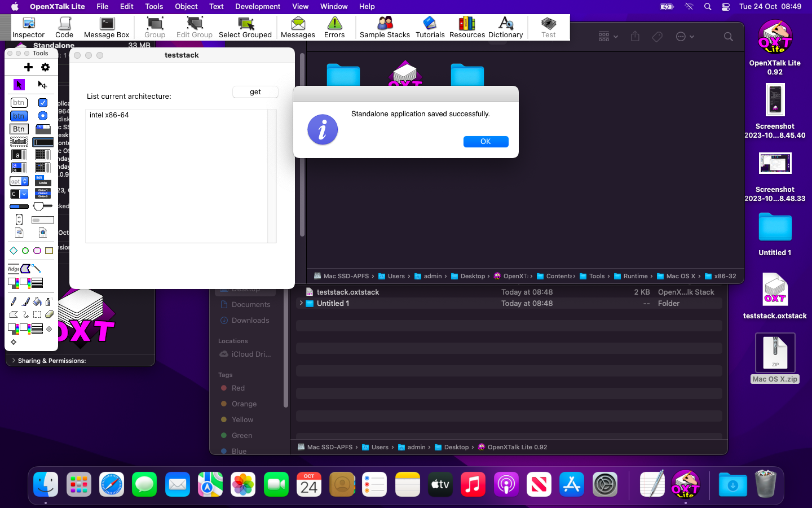Select the Run (browse) tool in Tools palette

pos(19,85)
